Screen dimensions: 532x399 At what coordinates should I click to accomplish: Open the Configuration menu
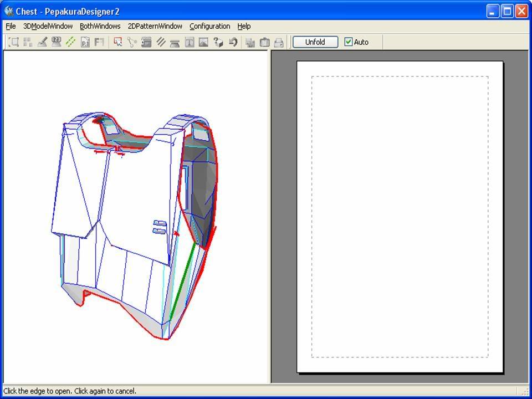(x=209, y=26)
